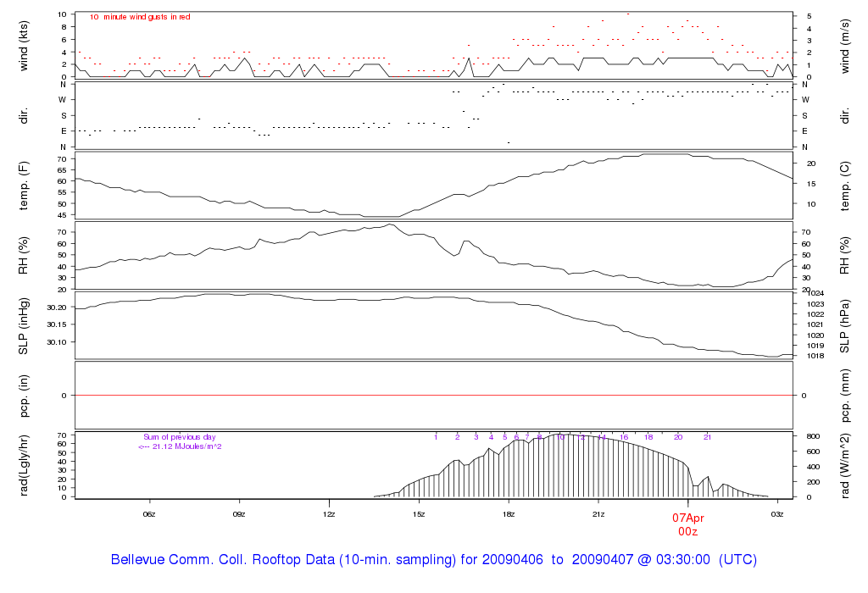Click the purple '3' hour marker
This screenshot has width=868, height=593.
pyautogui.click(x=476, y=437)
